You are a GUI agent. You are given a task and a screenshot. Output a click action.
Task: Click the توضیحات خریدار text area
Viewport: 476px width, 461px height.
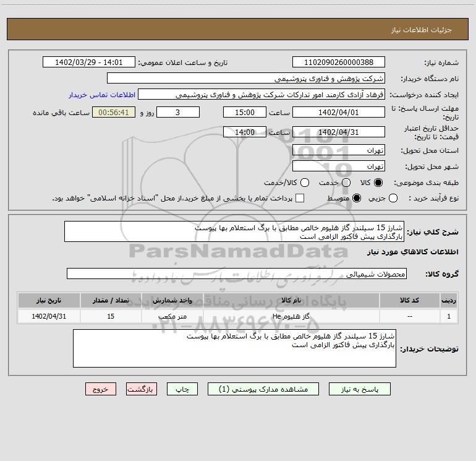[234, 348]
